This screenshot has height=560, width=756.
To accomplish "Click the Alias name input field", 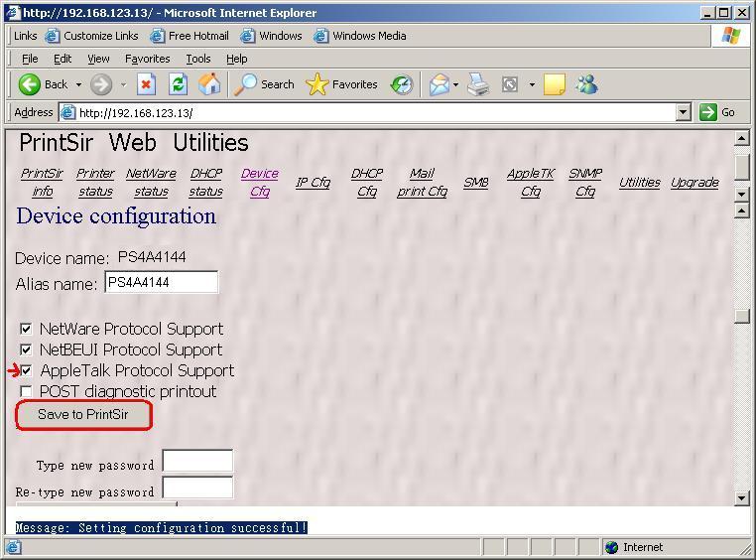I will (x=162, y=282).
